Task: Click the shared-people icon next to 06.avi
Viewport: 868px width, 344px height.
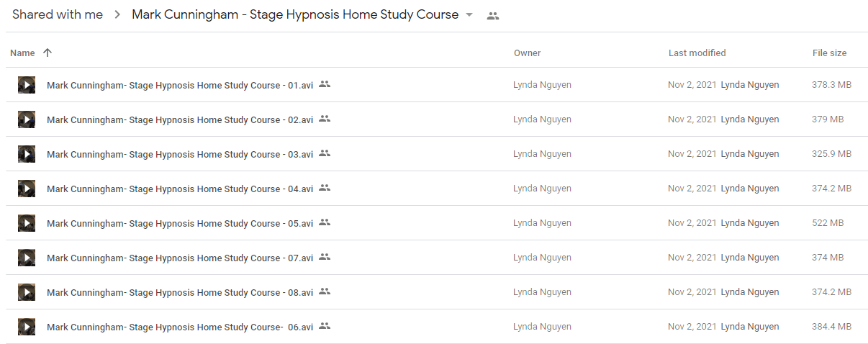Action: [x=325, y=326]
